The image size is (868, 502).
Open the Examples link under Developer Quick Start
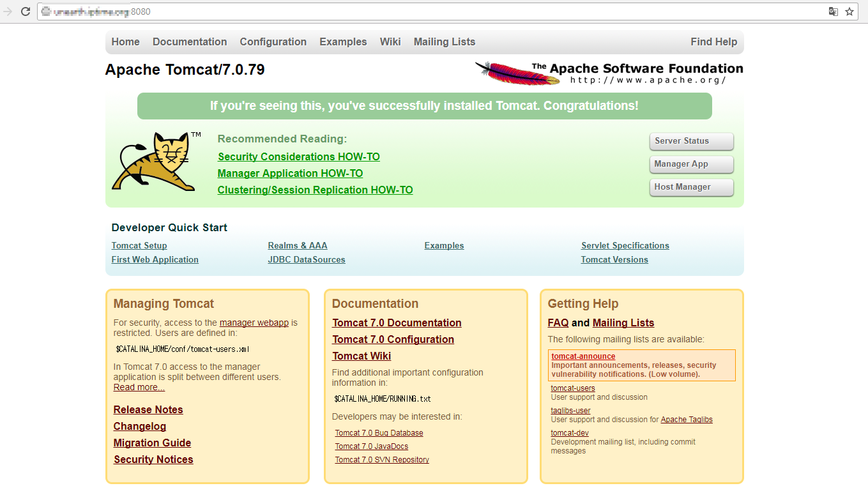tap(445, 246)
